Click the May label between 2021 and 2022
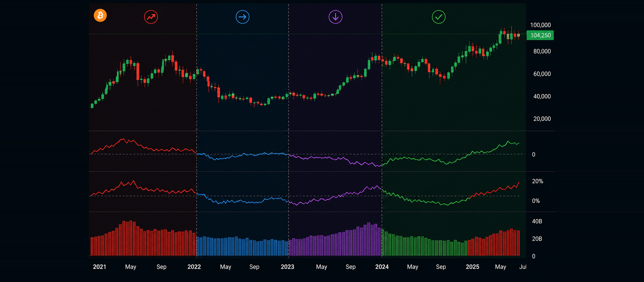 (131, 267)
